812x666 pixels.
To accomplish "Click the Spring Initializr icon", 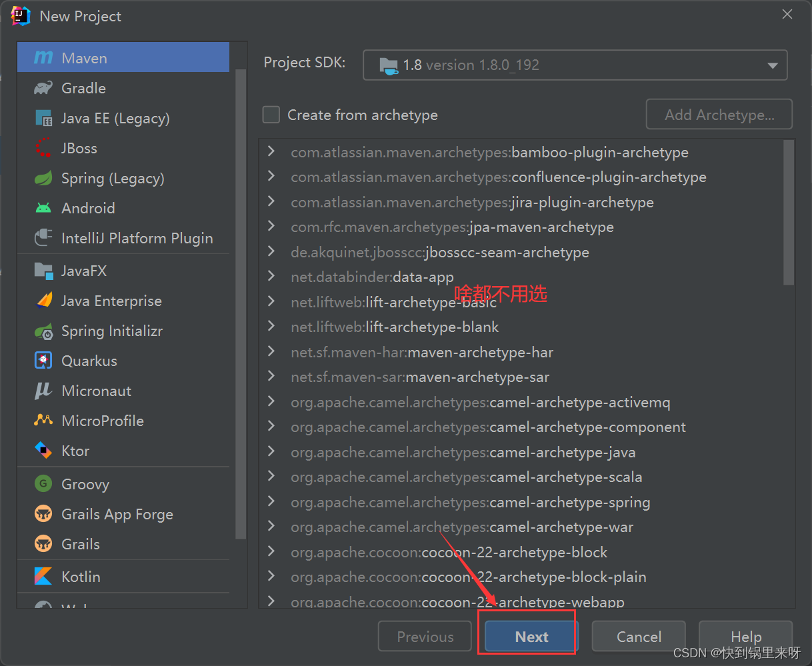I will click(43, 331).
